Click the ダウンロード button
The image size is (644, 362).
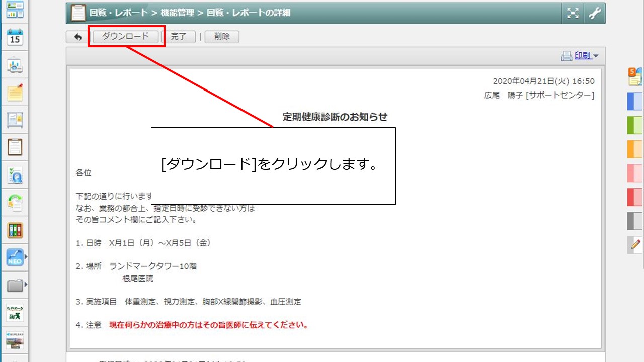(126, 36)
